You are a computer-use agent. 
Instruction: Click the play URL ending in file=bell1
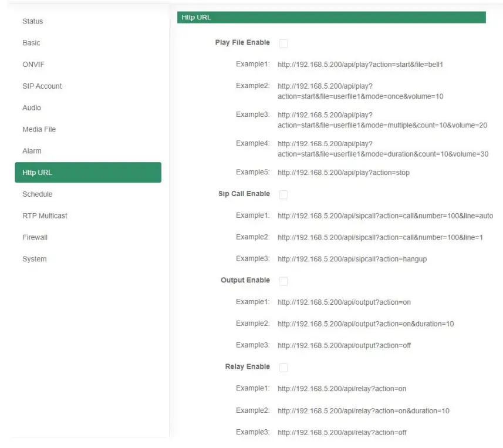pyautogui.click(x=360, y=65)
